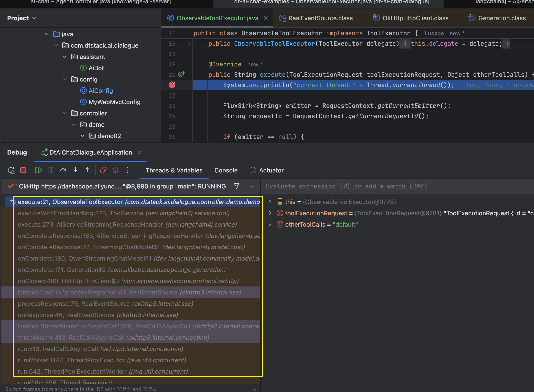Click the thread filter funnel icon

click(x=236, y=186)
